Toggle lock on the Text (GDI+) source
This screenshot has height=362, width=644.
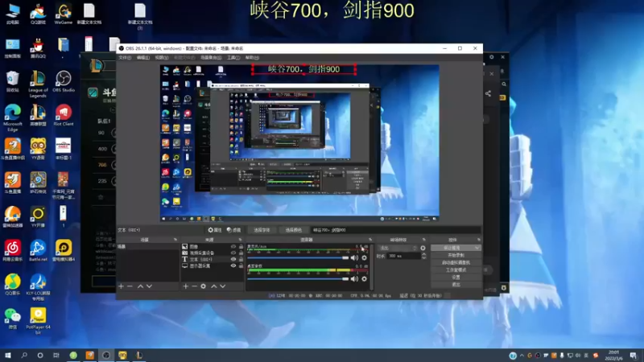241,259
